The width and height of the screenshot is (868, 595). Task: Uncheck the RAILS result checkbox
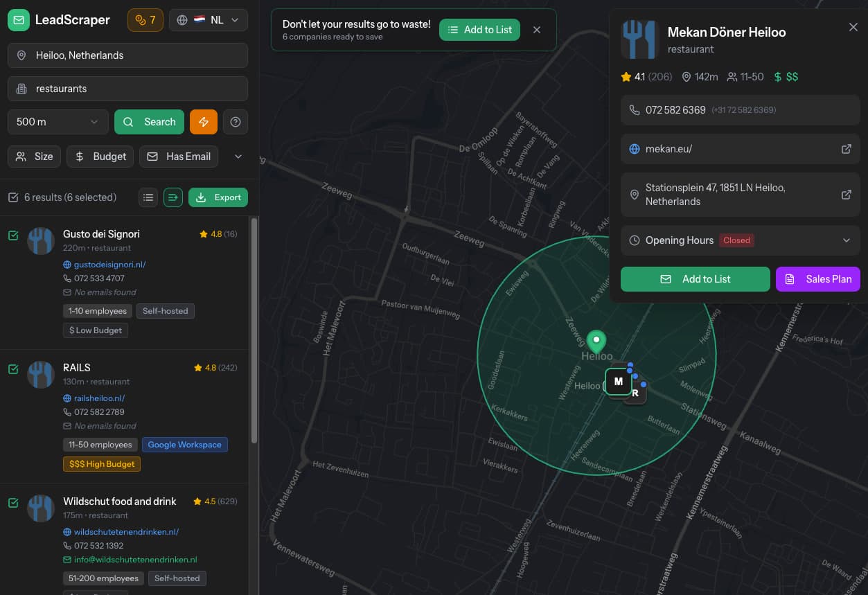pyautogui.click(x=13, y=369)
